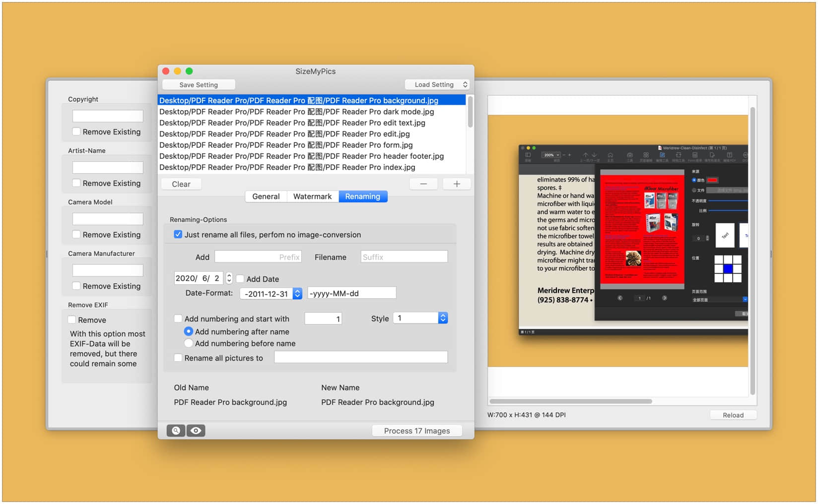Viewport: 818px width, 504px height.
Task: Click the green zoom window button
Action: pos(189,71)
